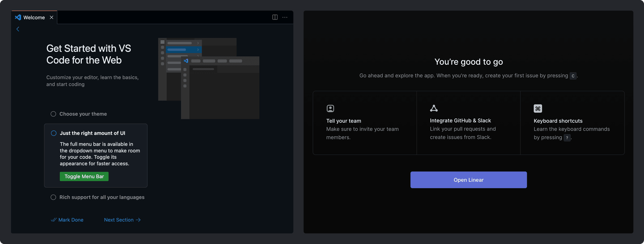
Task: Split the editor with the layout icon
Action: tap(275, 17)
